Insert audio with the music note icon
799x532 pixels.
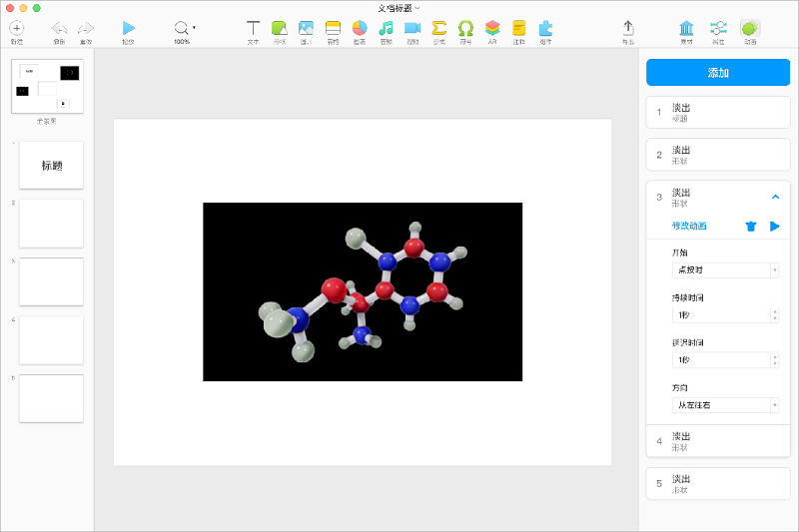386,29
